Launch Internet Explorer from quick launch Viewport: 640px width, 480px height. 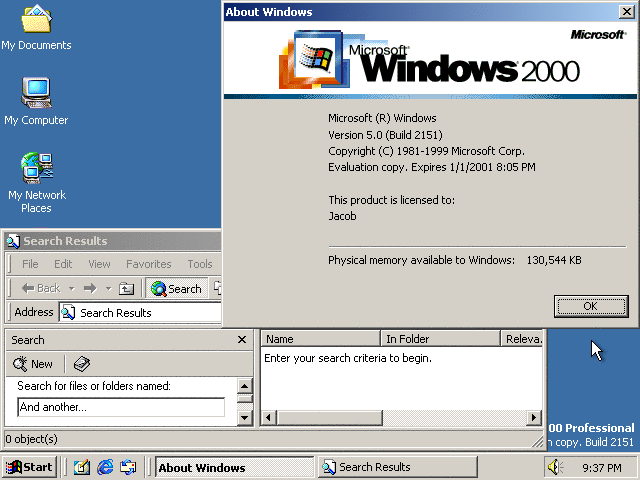105,467
